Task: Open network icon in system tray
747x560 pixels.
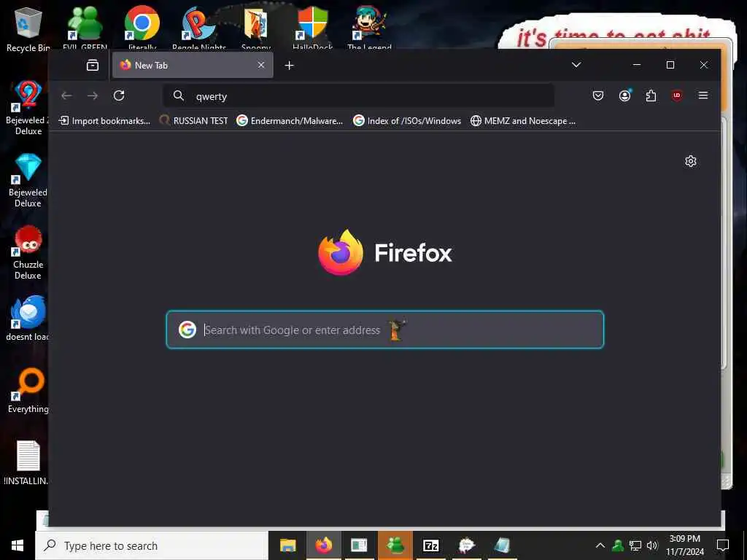Action: [x=635, y=545]
